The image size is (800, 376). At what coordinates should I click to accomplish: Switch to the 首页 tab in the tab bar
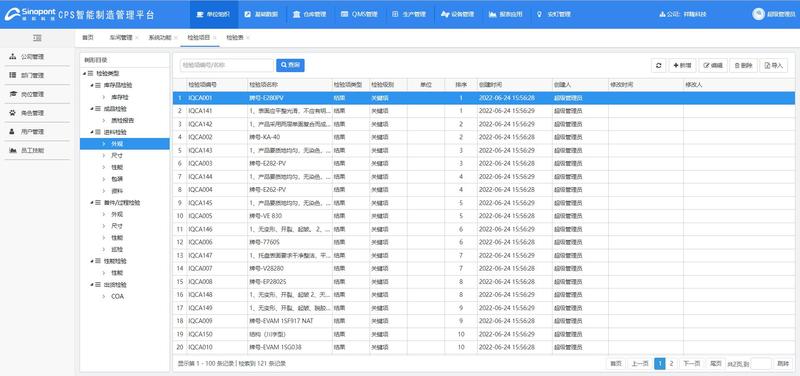[88, 38]
